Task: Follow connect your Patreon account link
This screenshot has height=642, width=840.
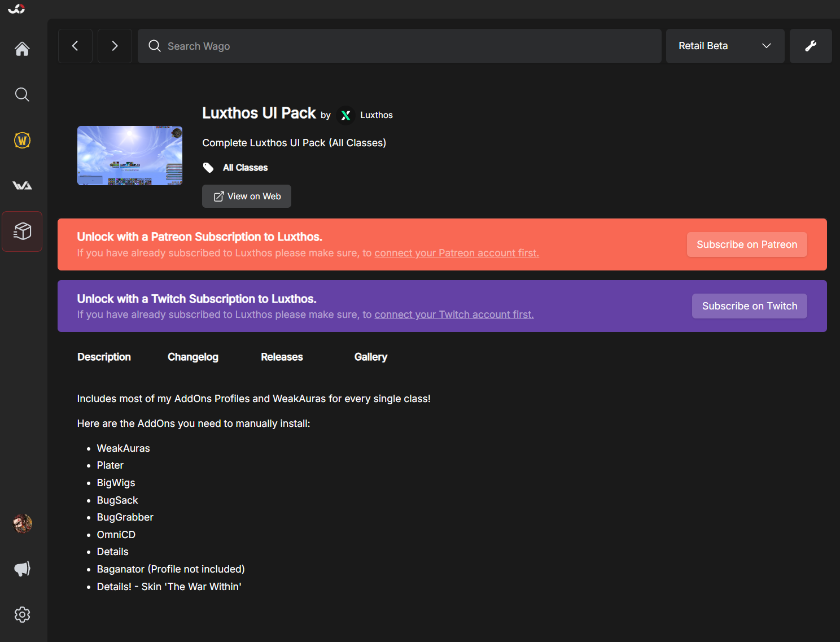Action: tap(457, 253)
